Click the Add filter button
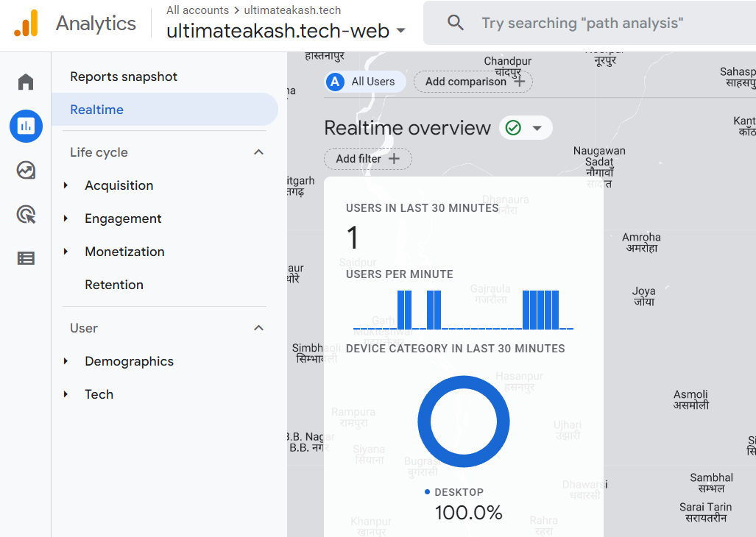The width and height of the screenshot is (756, 537). (367, 159)
